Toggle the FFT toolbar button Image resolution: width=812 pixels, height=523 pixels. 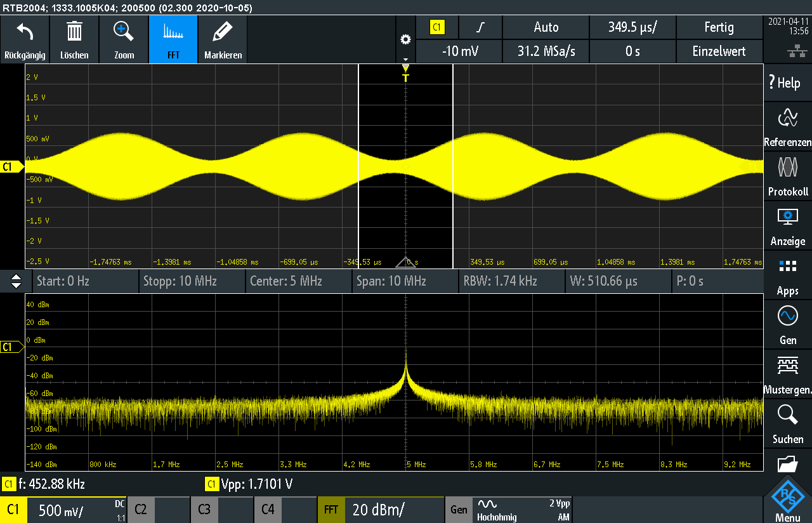[x=173, y=39]
